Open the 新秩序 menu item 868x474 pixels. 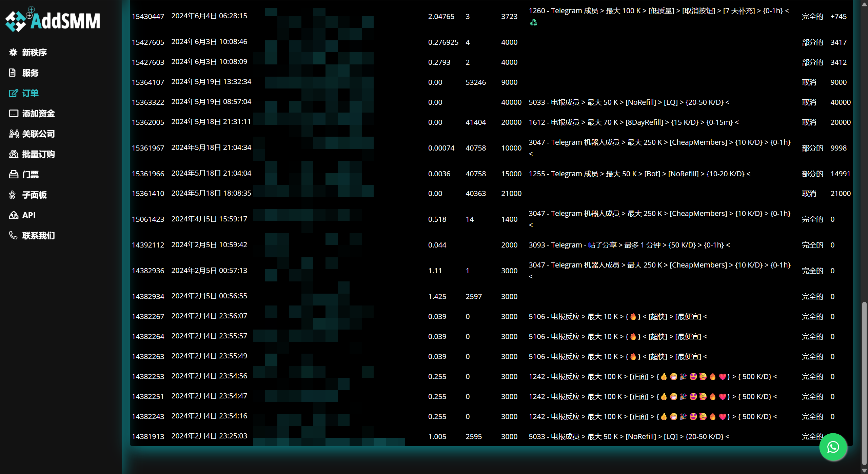point(35,53)
